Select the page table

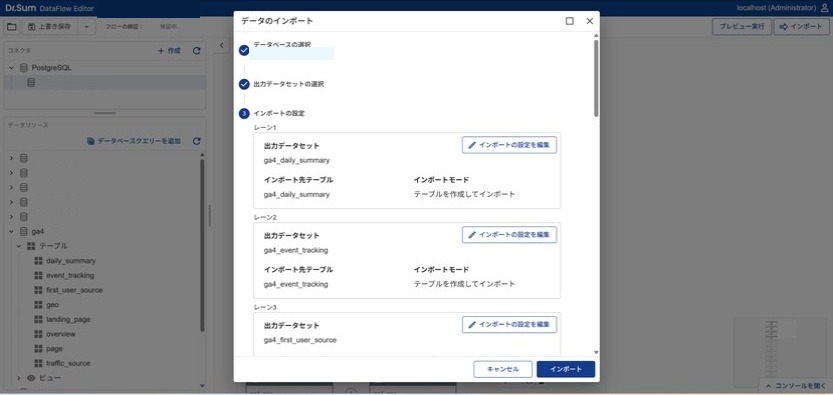(54, 349)
